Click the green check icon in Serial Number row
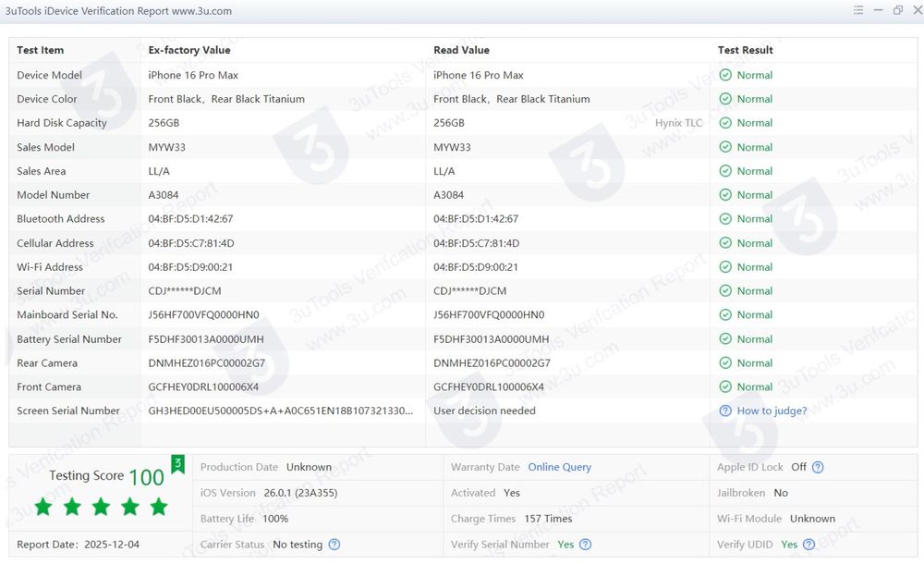Viewport: 924px width, 564px height. [725, 291]
